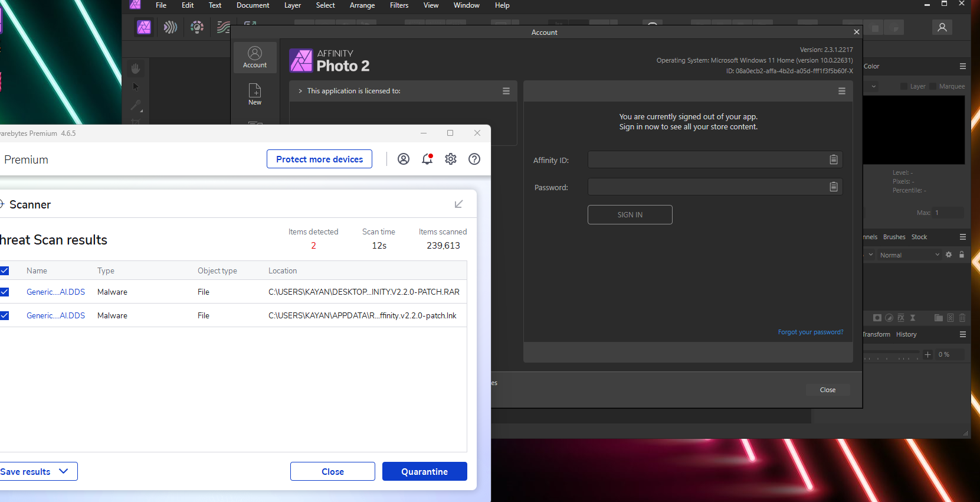
Task: Open the Layers panel options menu
Action: pyautogui.click(x=963, y=237)
